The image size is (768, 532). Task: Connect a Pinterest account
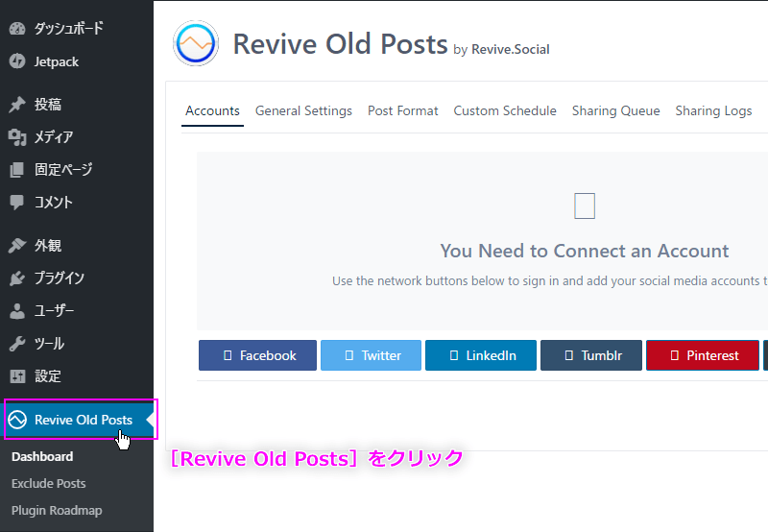point(703,355)
